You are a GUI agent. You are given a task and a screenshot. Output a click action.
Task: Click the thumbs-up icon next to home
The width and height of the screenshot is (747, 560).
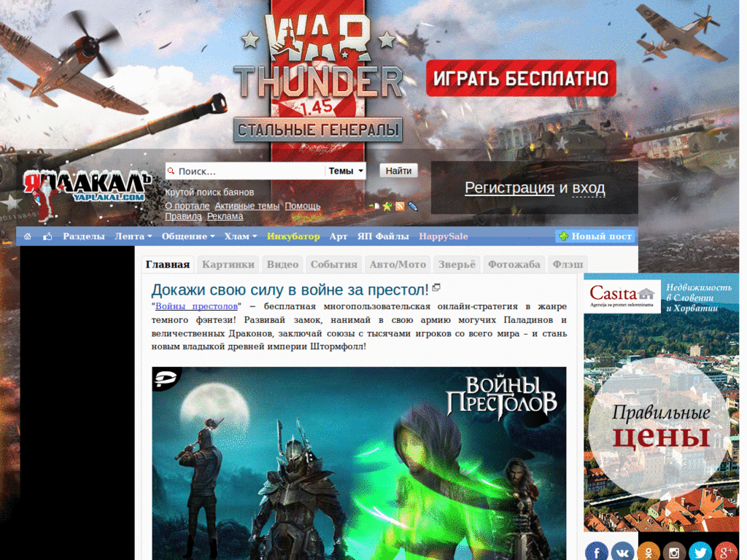click(x=47, y=236)
